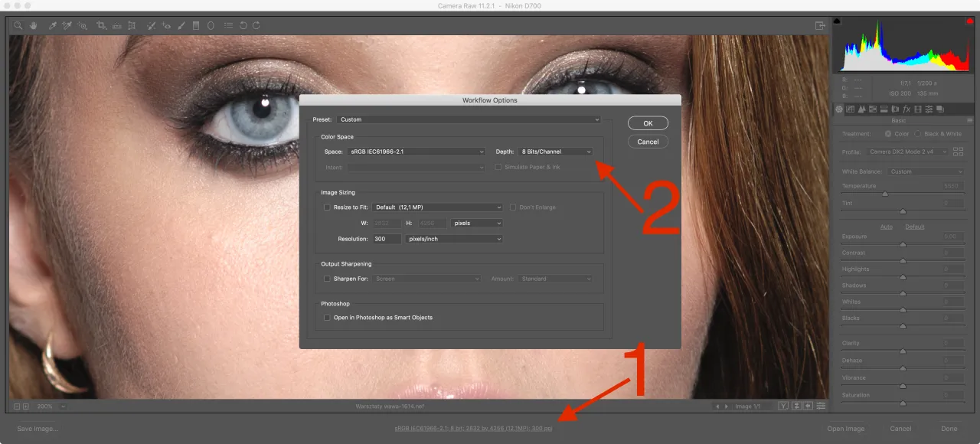Open the Space dropdown sRGB IEC61966-2.1
The height and width of the screenshot is (444, 980).
point(416,152)
